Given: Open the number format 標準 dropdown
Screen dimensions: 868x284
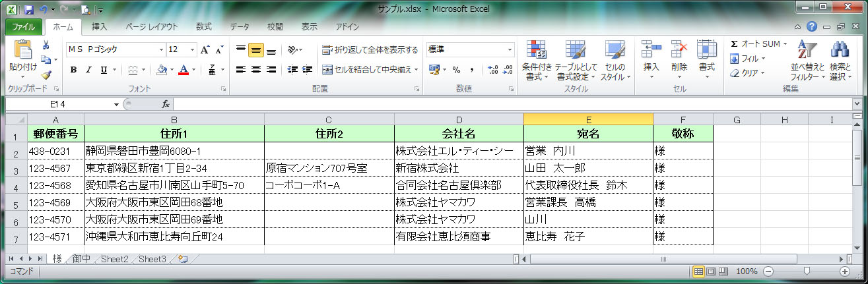Looking at the screenshot, I should pos(510,49).
